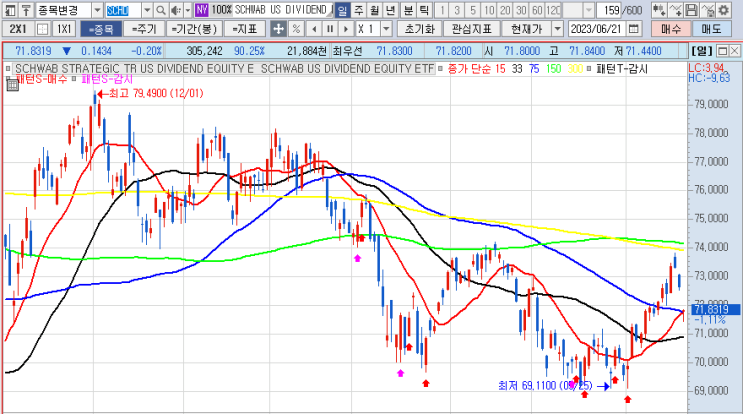Screen dimensions: 743x414
Task: Click the add line indicator icon
Action: pos(675,10)
